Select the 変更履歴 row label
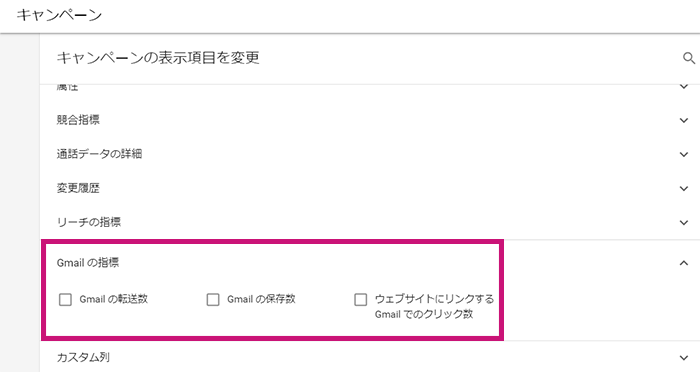 point(78,188)
